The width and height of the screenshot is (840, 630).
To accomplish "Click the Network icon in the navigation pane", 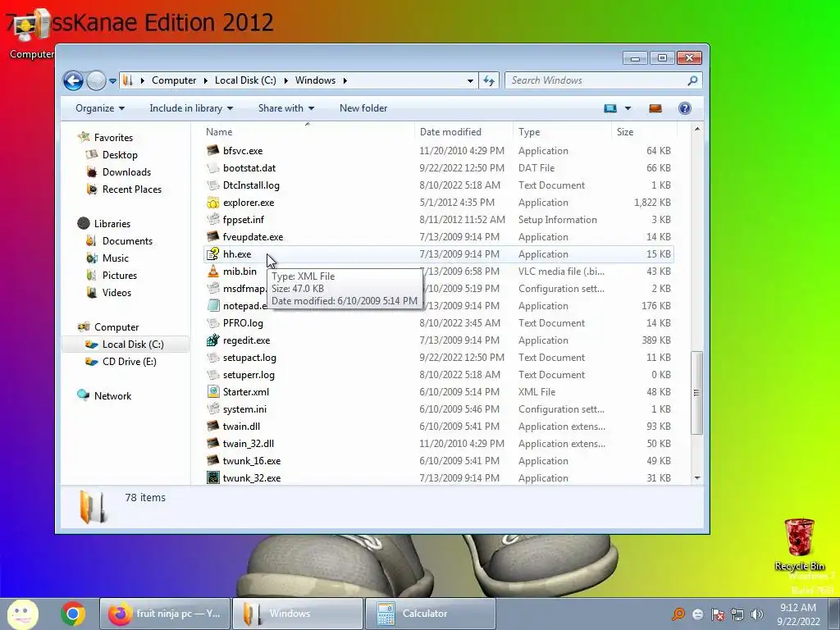I will (x=84, y=395).
